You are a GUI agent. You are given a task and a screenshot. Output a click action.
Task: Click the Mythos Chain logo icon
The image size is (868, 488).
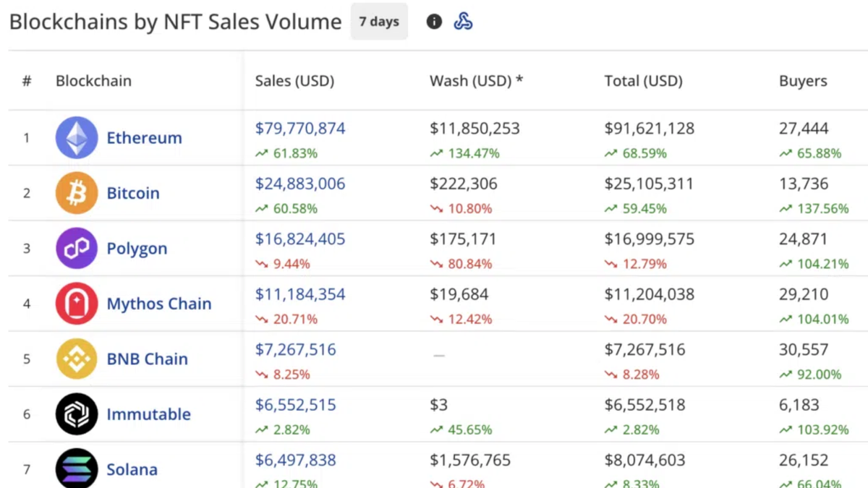[x=77, y=304]
